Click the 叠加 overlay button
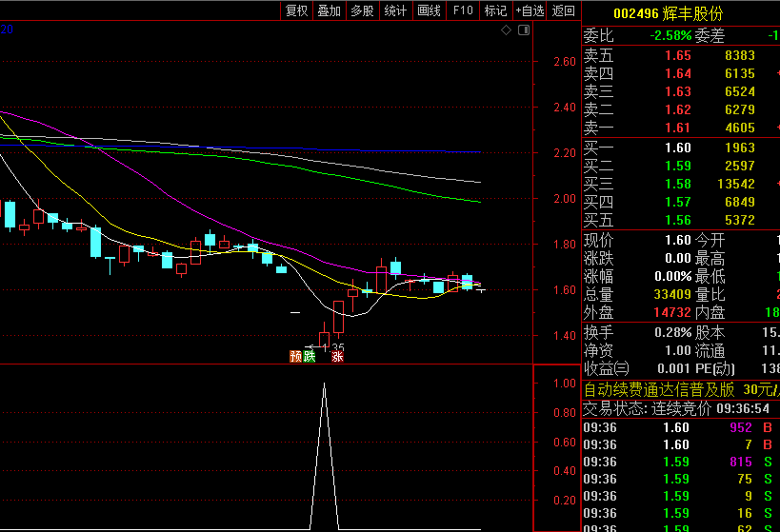The height and width of the screenshot is (532, 780). click(329, 10)
